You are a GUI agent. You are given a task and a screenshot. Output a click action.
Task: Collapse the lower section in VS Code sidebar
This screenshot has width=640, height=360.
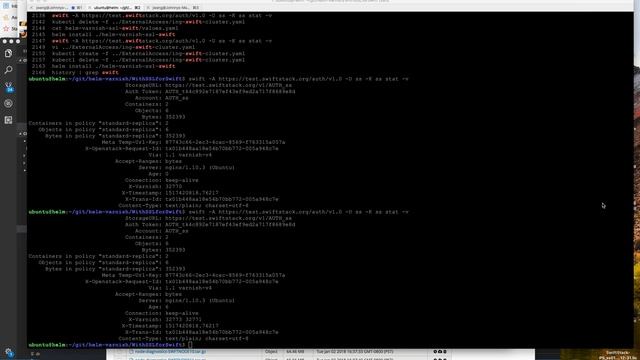point(21,133)
